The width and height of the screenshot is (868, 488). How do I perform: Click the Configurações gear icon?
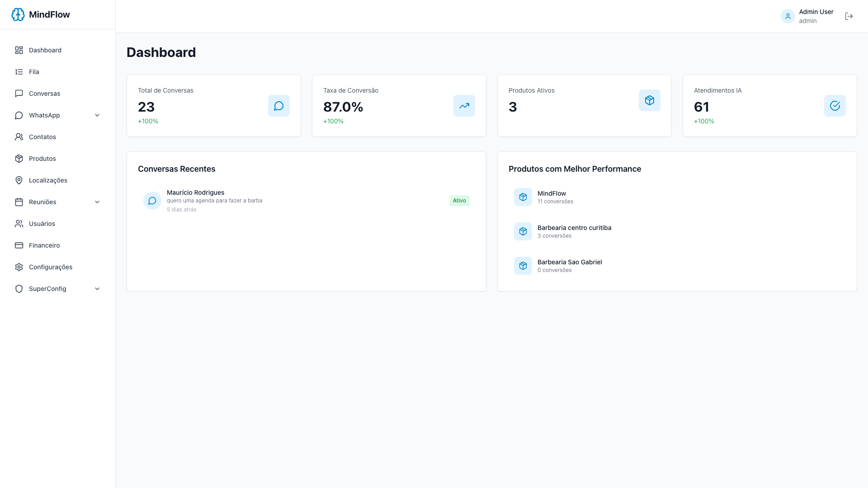pos(19,267)
